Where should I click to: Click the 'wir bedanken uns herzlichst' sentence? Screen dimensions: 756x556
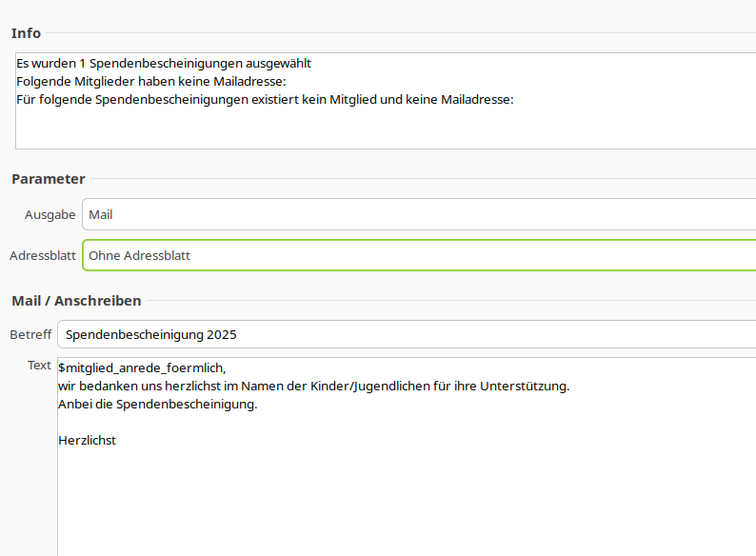point(313,386)
